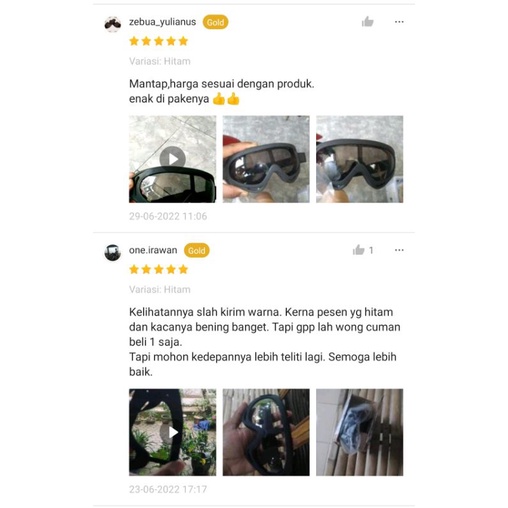Open the second goggles photo by zebua_yulianus
Viewport: 508px width, 508px height.
coord(266,159)
